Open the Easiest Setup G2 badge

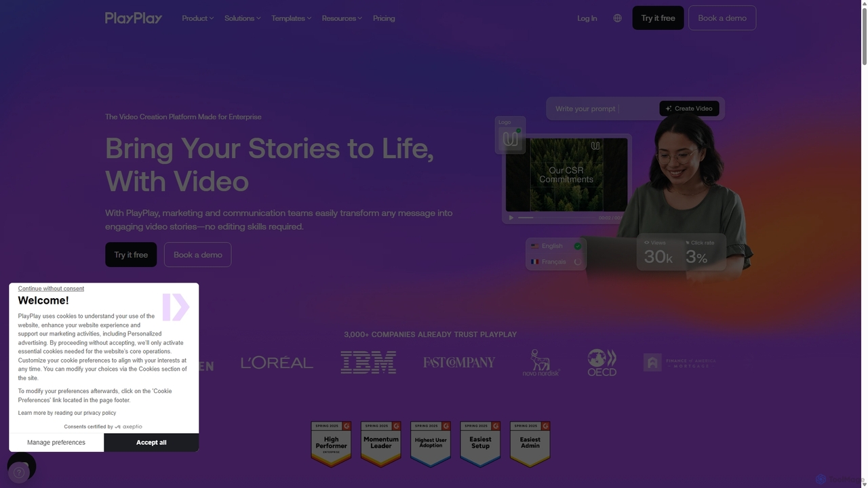click(480, 445)
